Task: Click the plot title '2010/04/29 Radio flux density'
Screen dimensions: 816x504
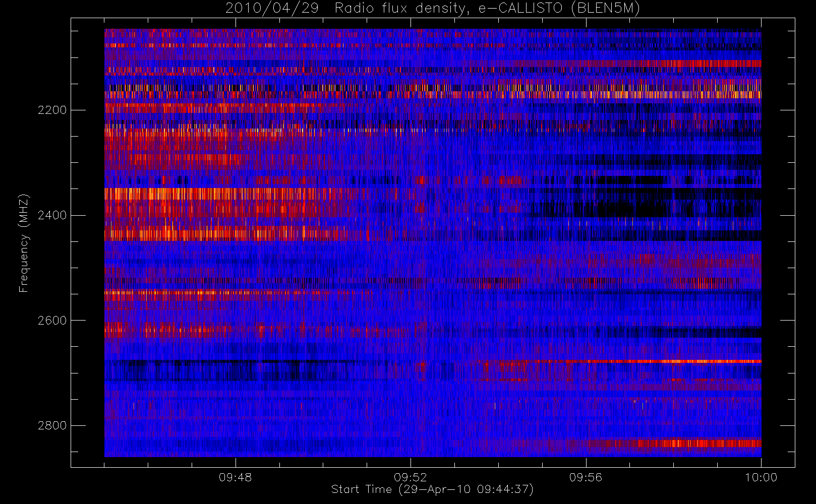Action: coord(433,9)
